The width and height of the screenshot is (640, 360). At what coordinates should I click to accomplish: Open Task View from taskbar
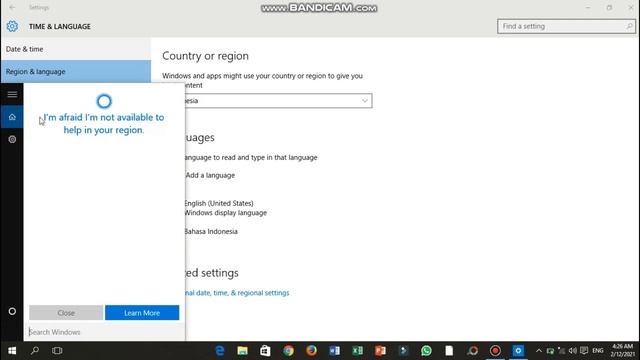click(x=57, y=351)
